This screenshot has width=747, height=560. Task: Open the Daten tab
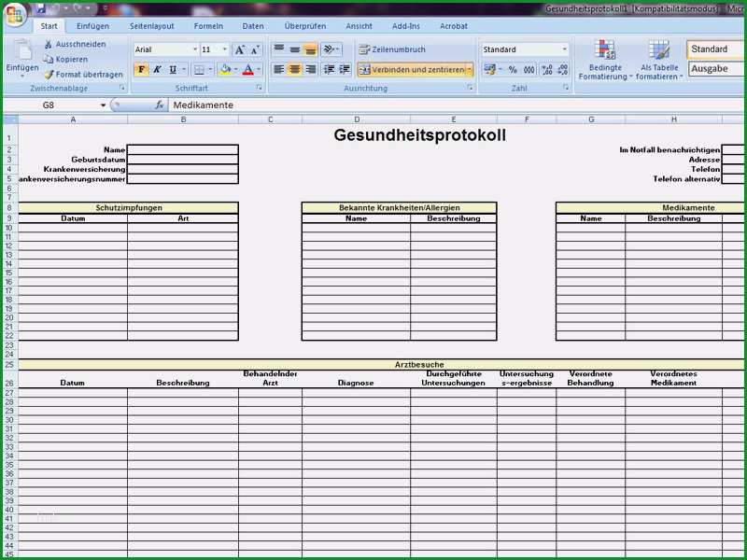point(253,26)
